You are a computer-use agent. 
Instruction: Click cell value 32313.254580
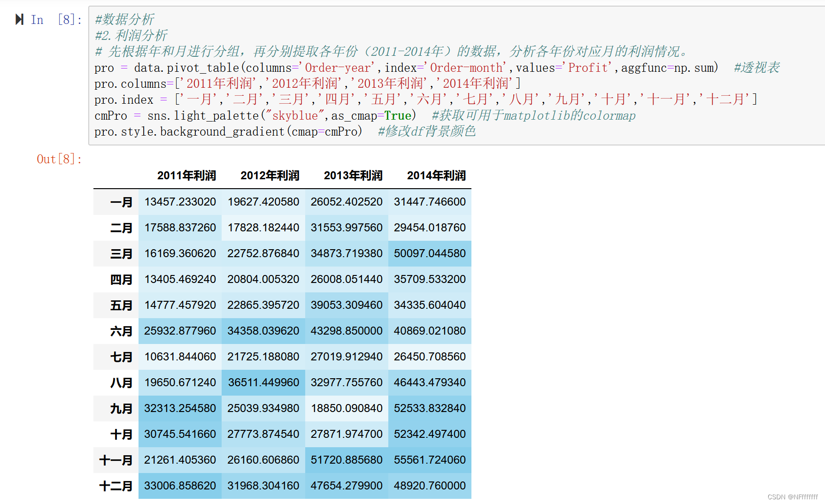[180, 408]
